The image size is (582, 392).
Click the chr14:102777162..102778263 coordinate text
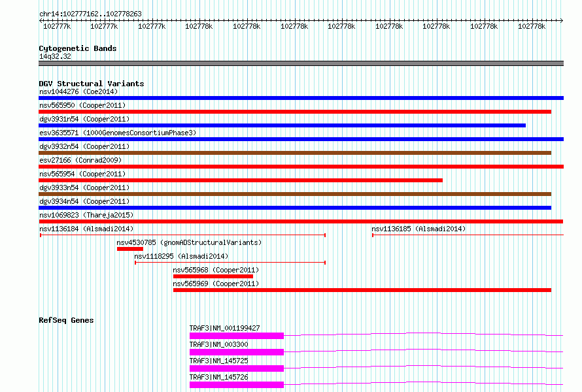[x=90, y=14]
